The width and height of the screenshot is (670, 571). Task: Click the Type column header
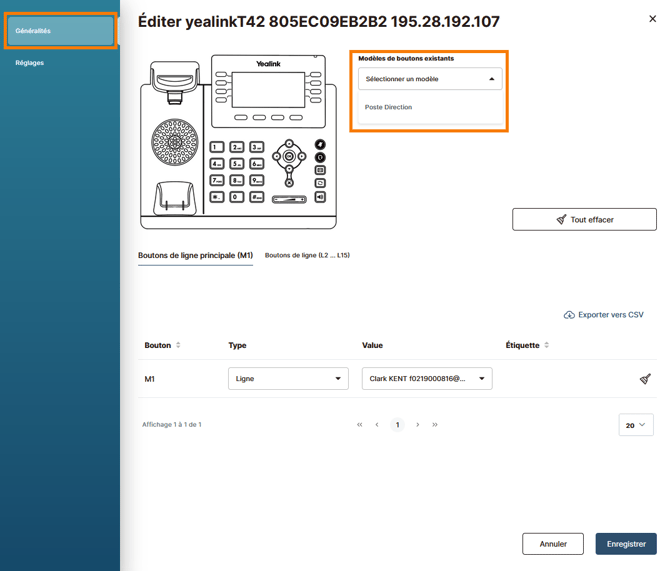238,345
